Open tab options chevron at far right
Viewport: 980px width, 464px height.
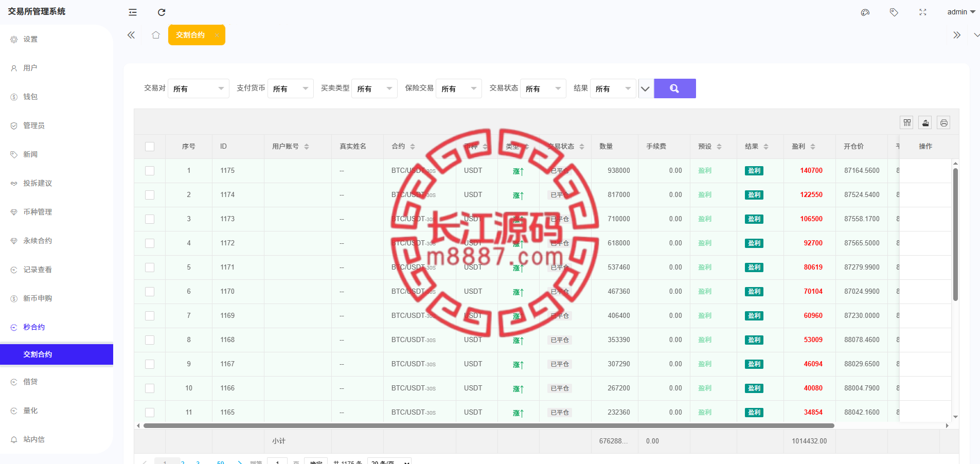975,35
